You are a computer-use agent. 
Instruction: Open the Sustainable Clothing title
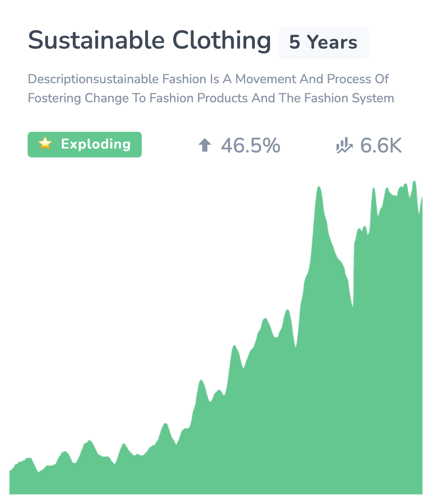click(149, 40)
